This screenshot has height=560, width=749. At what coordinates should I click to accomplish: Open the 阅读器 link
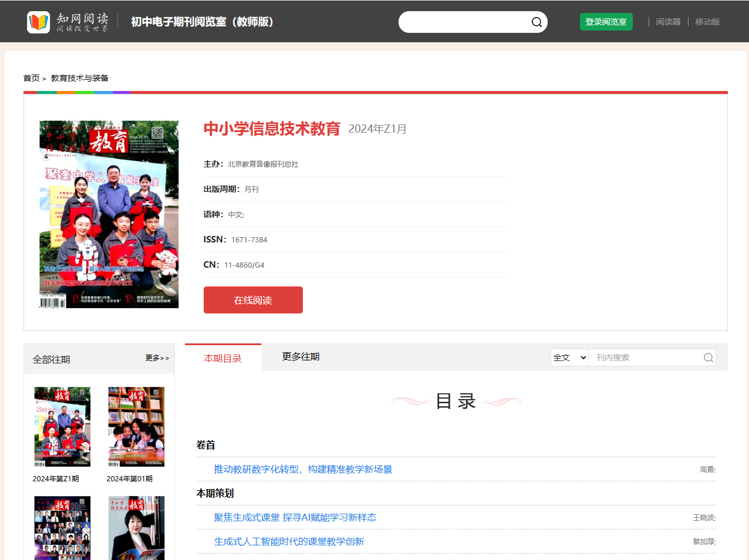(x=668, y=22)
